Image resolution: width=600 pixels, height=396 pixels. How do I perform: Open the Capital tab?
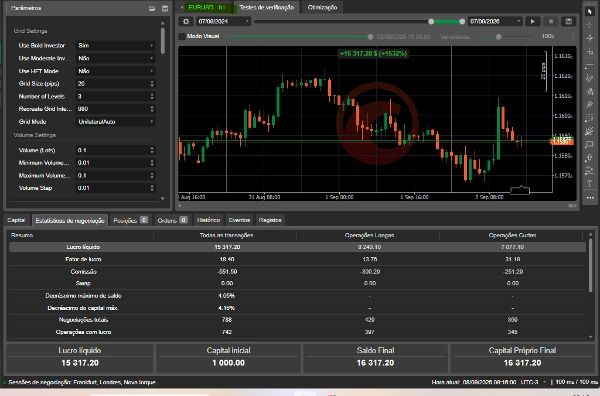tap(16, 220)
